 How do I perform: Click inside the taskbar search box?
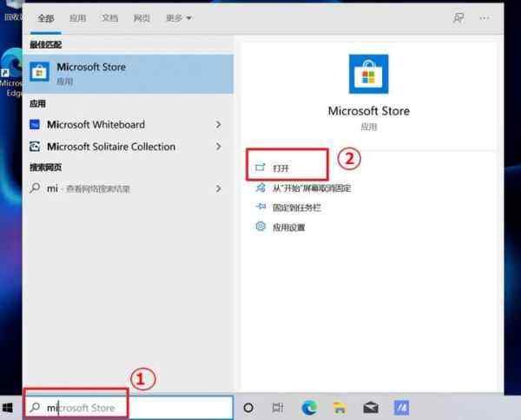[129, 407]
